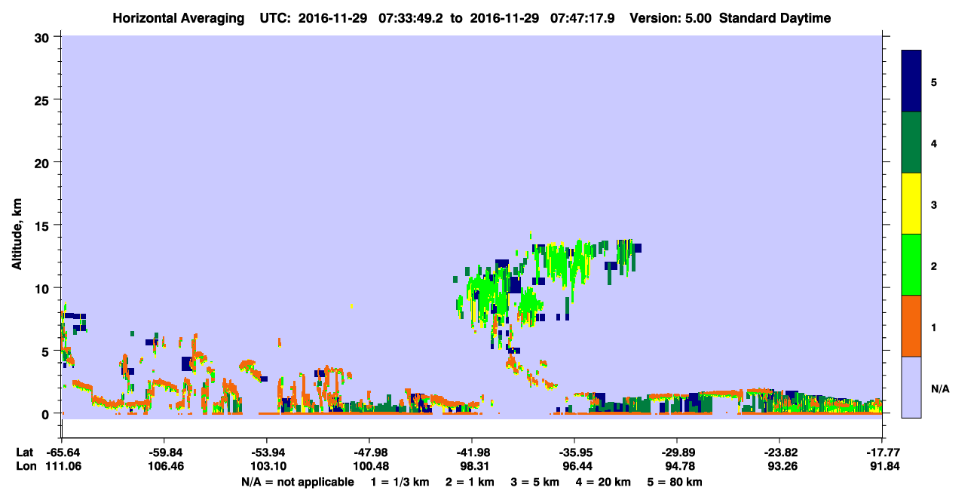The height and width of the screenshot is (503, 980).
Task: Click the latitude value -17.77
Action: 882,452
